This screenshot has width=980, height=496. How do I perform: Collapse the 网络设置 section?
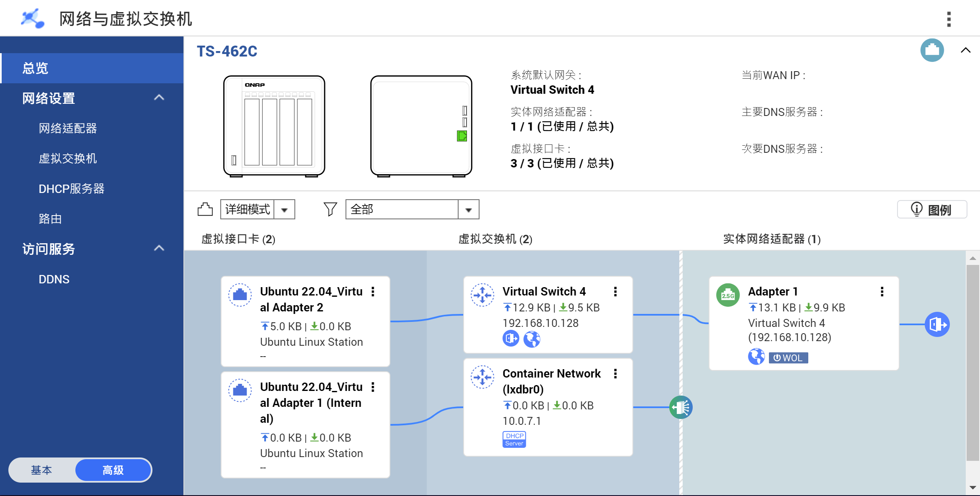(x=159, y=98)
